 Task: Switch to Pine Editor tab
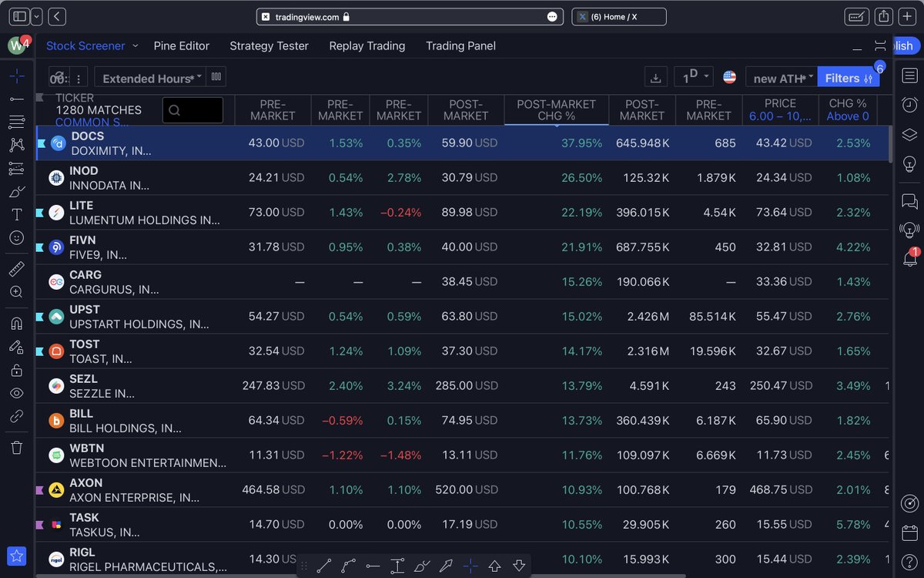pyautogui.click(x=182, y=46)
